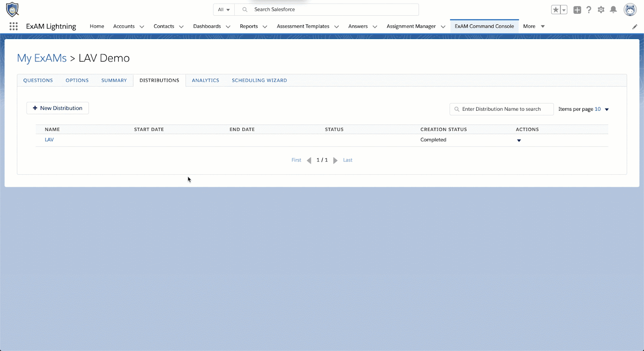Click the Creation Status column header
Image resolution: width=644 pixels, height=351 pixels.
(444, 130)
